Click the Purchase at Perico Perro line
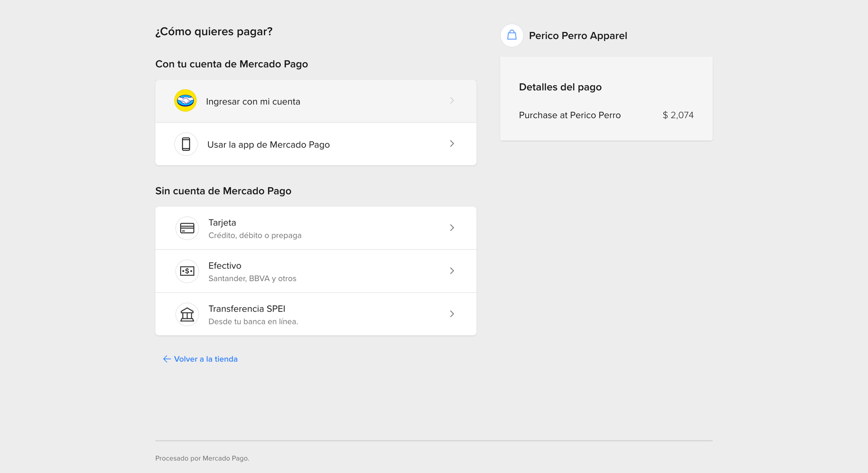This screenshot has height=473, width=868. [570, 115]
